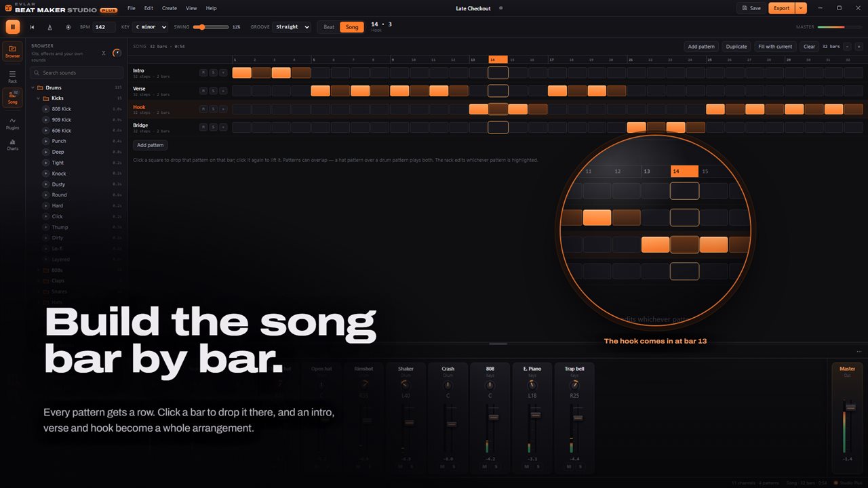The height and width of the screenshot is (488, 868).
Task: Switch to Beat mode tab
Action: click(x=329, y=27)
